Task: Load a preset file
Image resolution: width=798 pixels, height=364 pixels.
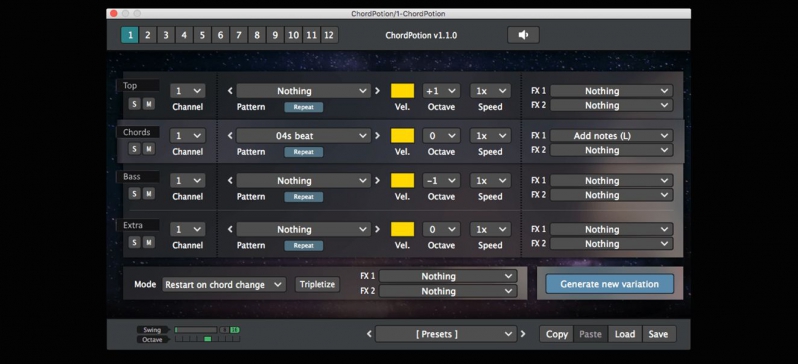Action: pos(624,334)
